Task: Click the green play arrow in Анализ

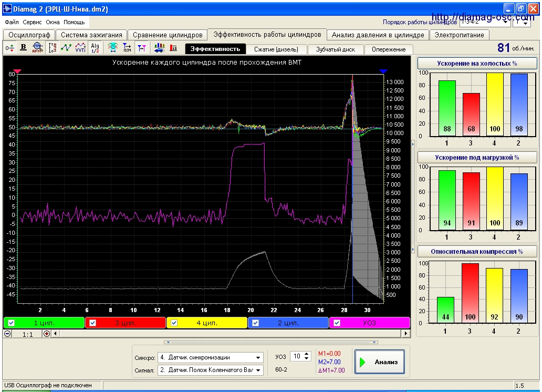Action: click(x=362, y=362)
